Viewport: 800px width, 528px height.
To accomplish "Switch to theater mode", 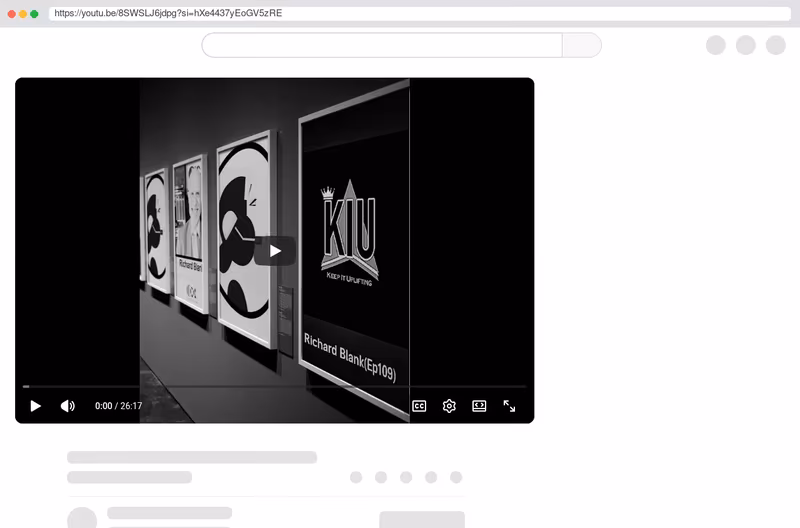I will tap(479, 406).
